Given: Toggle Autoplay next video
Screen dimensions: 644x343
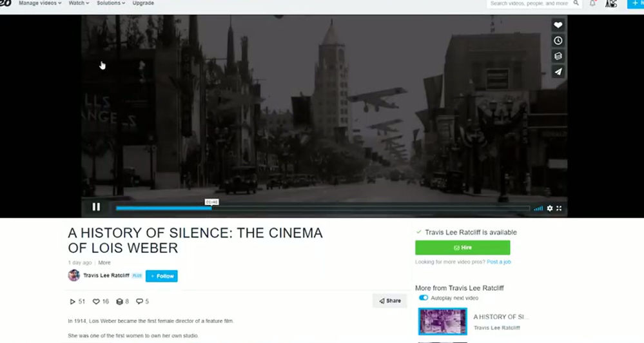Looking at the screenshot, I should click(424, 298).
